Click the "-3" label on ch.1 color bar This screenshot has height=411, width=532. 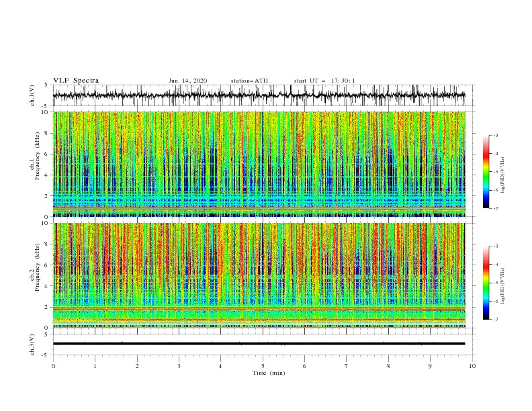496,135
